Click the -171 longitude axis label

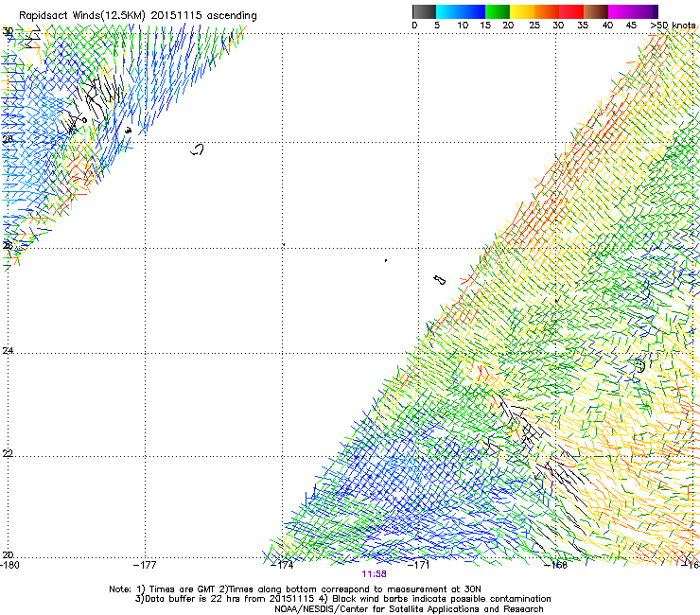point(418,565)
